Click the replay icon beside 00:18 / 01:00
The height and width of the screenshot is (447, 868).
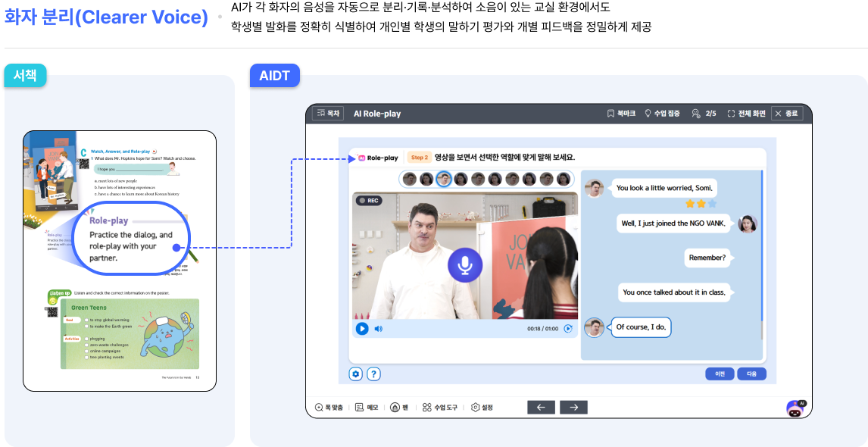coord(568,329)
